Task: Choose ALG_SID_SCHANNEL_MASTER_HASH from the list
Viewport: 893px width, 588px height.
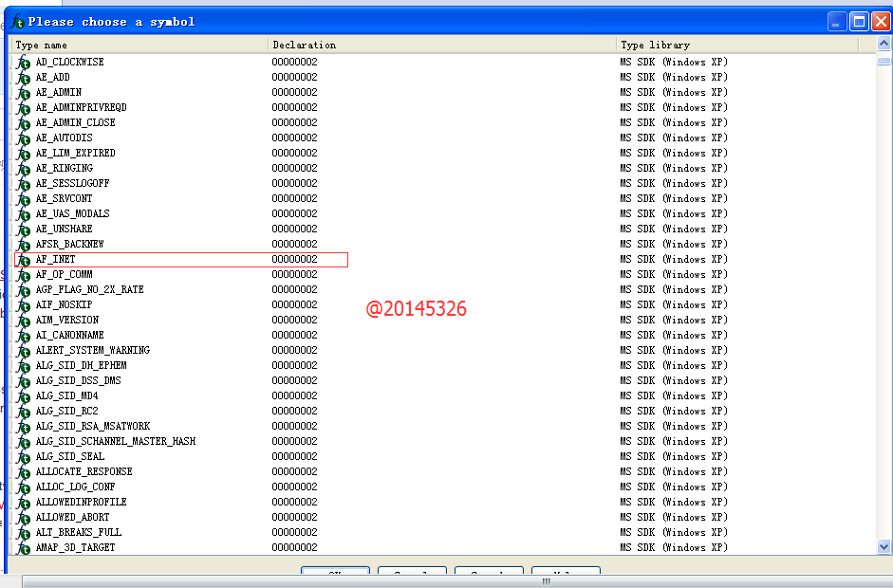Action: point(116,442)
